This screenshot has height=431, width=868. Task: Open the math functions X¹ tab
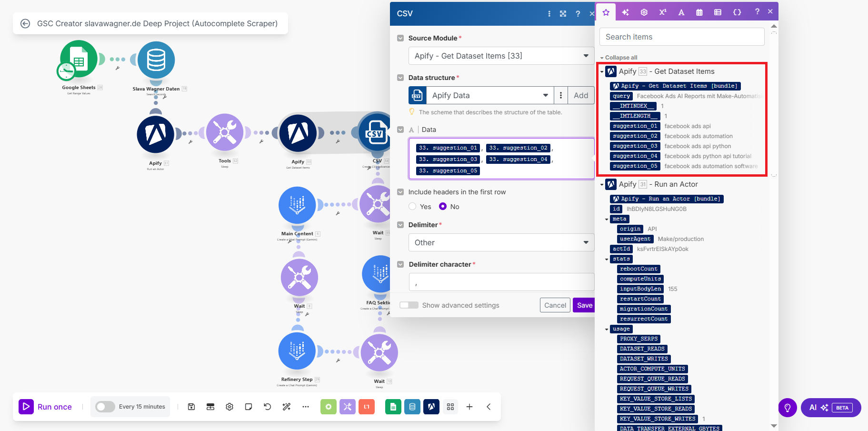pos(663,12)
